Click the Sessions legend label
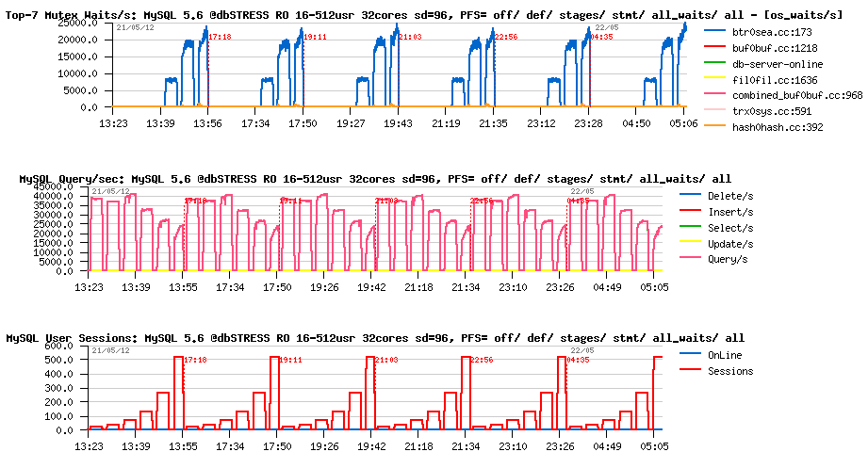 coord(730,371)
